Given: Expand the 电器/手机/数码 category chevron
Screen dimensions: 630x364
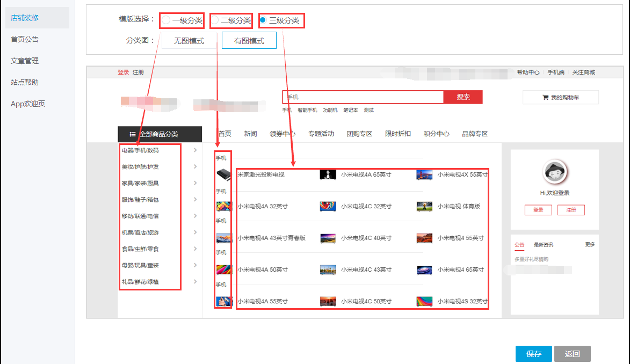Looking at the screenshot, I should (195, 150).
